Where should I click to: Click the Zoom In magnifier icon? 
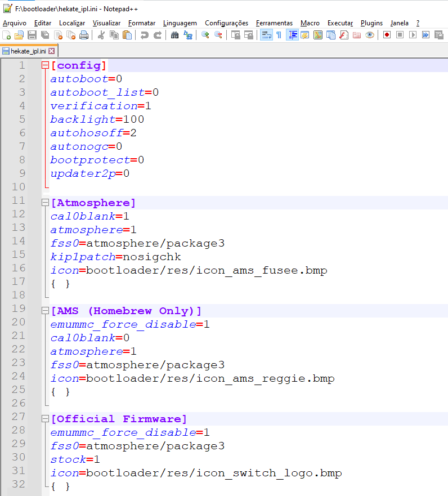click(x=205, y=35)
